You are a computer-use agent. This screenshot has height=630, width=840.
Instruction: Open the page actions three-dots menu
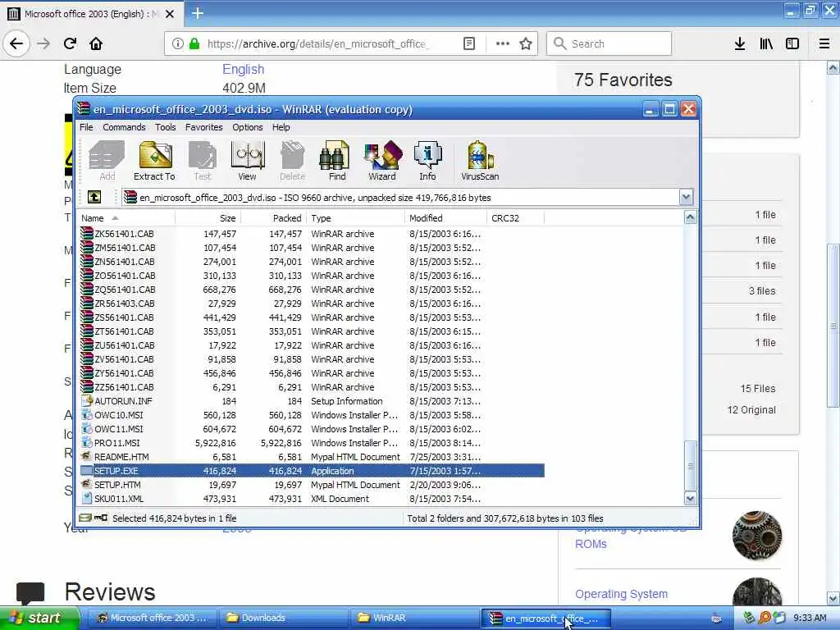(503, 43)
